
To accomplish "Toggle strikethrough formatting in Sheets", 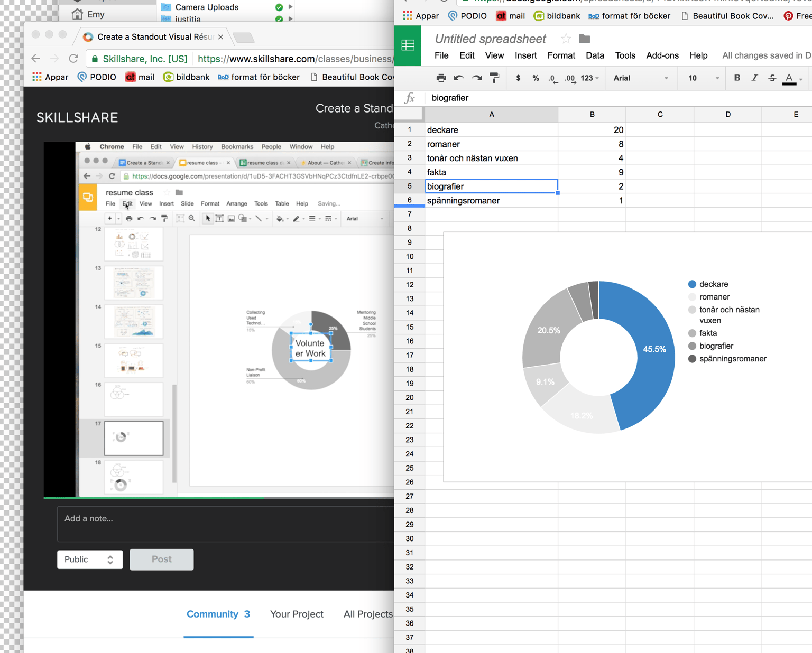I will (x=772, y=78).
